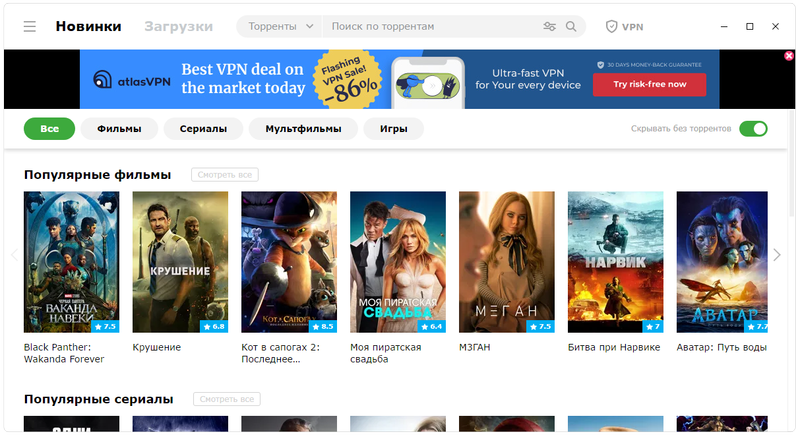Select the Фильмы category filter
800x435 pixels.
tap(119, 129)
